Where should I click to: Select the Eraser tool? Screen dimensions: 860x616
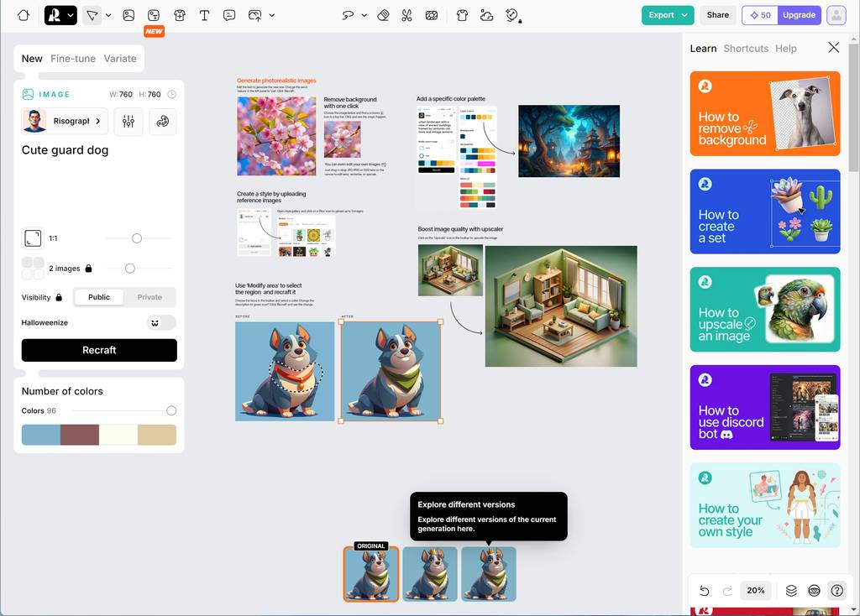(382, 15)
